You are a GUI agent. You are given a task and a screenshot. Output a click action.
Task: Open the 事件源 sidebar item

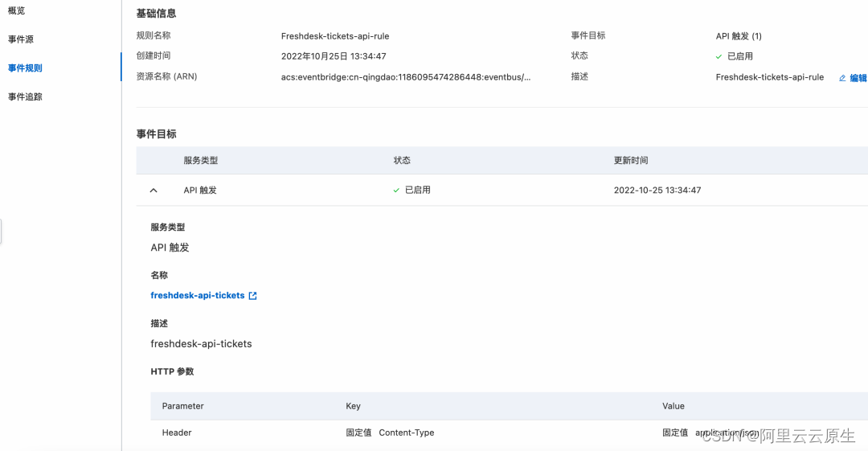20,39
